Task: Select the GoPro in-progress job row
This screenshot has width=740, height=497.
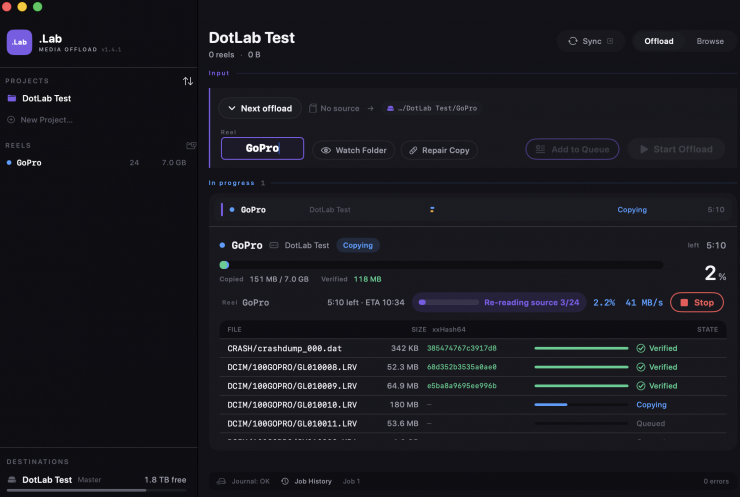Action: [473, 210]
